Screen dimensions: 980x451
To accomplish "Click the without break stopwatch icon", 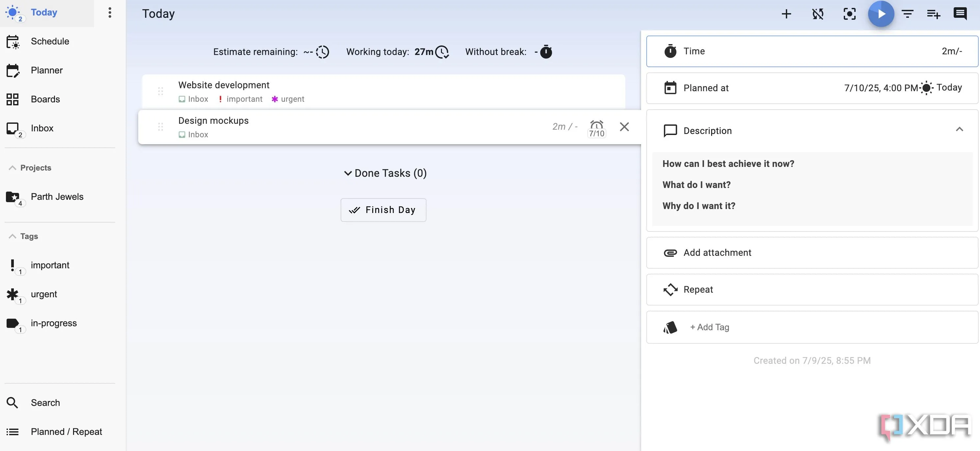I will tap(546, 52).
